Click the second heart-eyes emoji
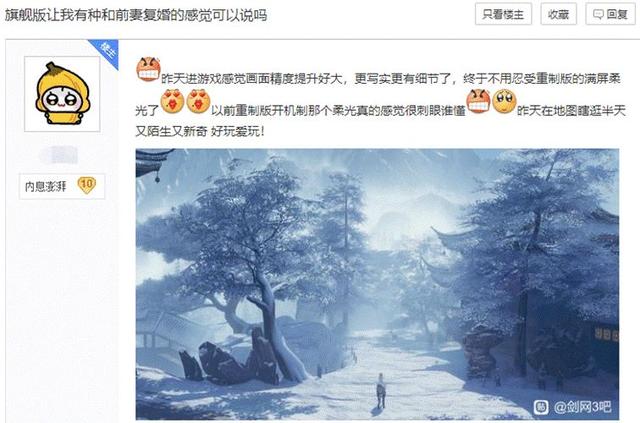The height and width of the screenshot is (423, 640). point(198,102)
